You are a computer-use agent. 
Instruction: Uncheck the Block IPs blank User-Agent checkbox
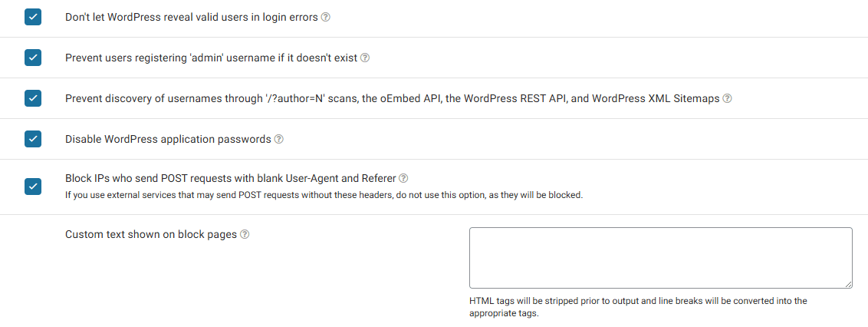[x=33, y=187]
